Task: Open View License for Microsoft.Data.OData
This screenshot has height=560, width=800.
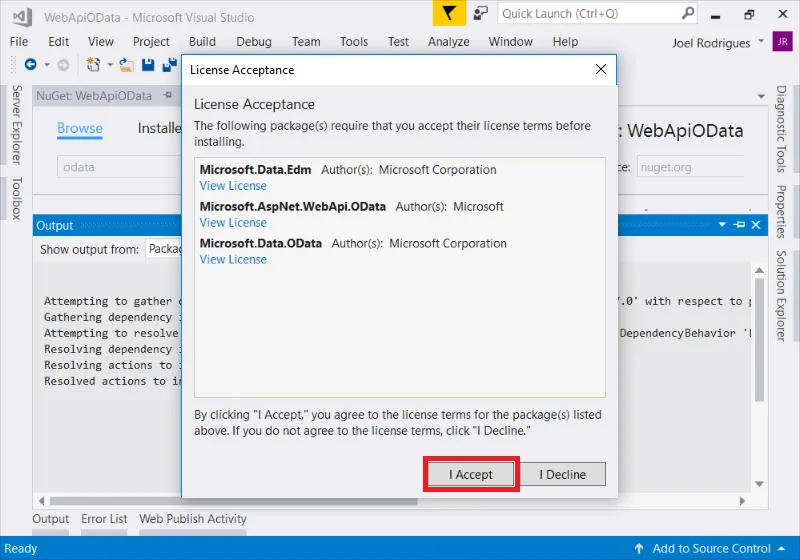Action: click(x=233, y=260)
